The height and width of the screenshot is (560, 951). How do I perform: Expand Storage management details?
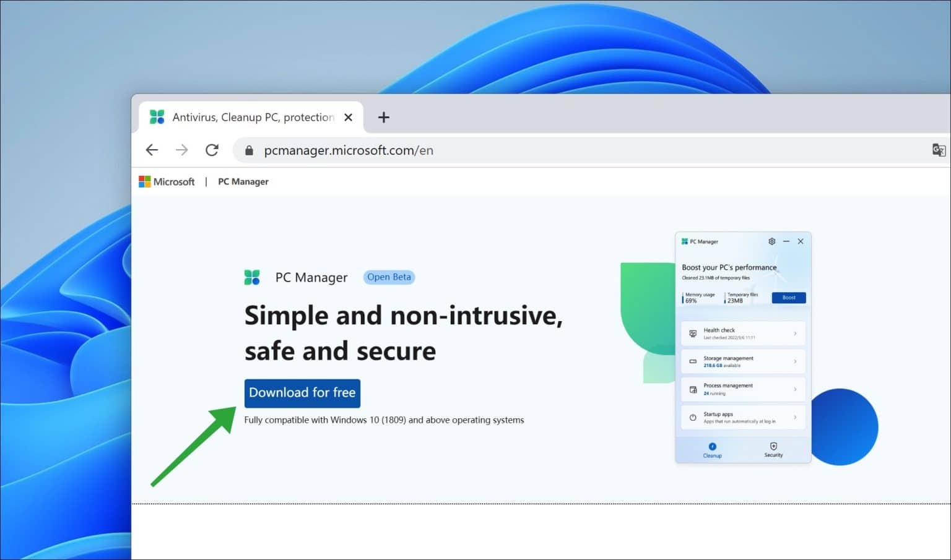pos(795,361)
